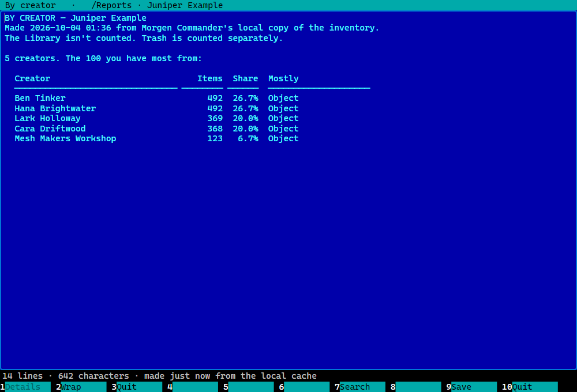Click the /Reports path in title bar
This screenshot has height=392, width=577.
[x=111, y=6]
